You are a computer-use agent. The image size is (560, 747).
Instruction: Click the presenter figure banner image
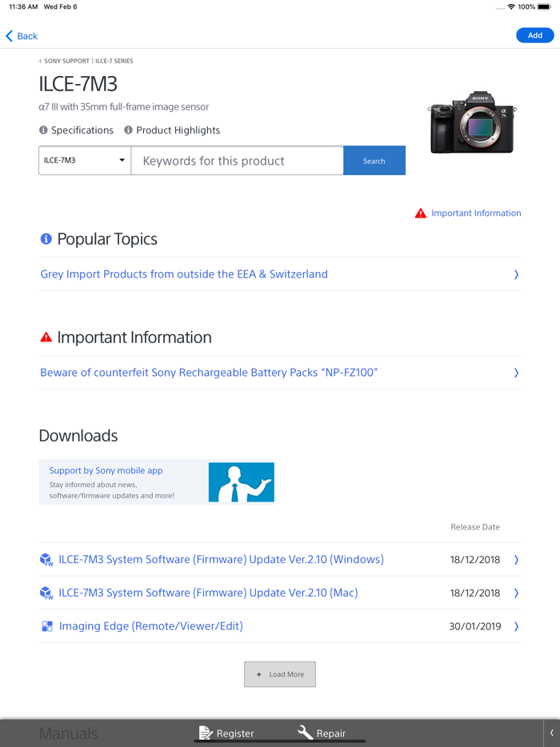[241, 482]
